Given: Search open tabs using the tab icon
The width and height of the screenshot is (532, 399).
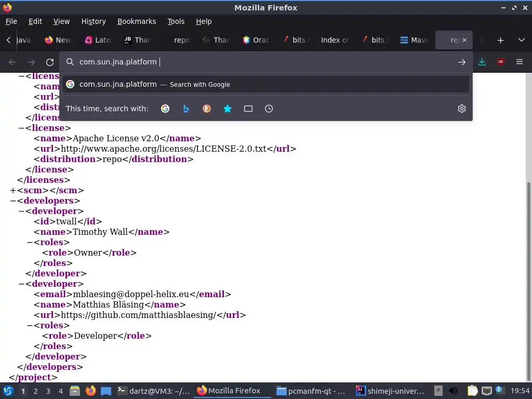Looking at the screenshot, I should tap(248, 109).
